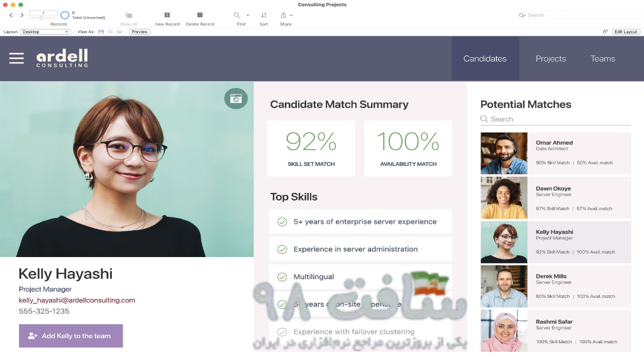
Task: Click the Top Skills heading
Action: click(294, 197)
